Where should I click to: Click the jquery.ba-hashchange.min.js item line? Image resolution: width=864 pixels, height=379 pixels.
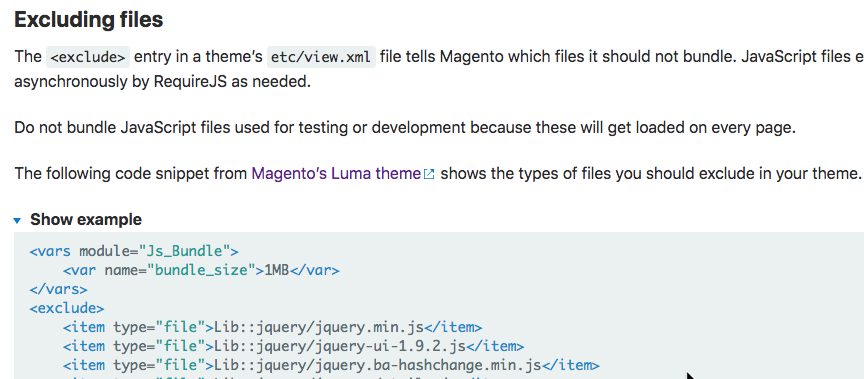tap(331, 365)
